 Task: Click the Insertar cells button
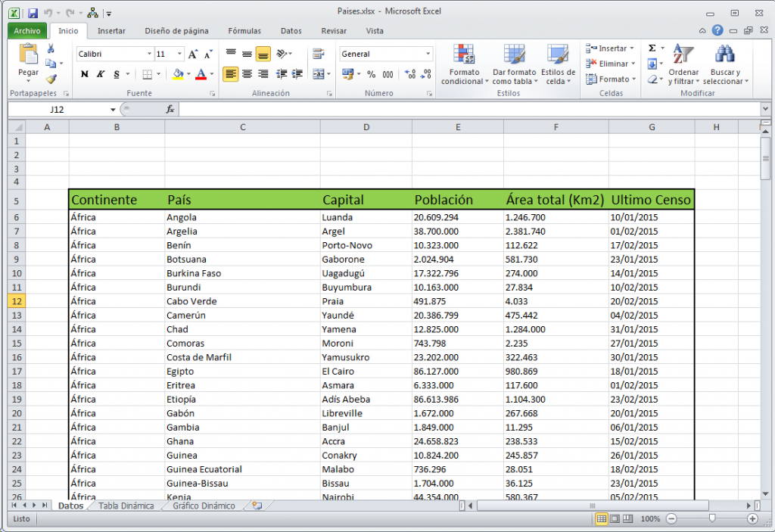[610, 48]
